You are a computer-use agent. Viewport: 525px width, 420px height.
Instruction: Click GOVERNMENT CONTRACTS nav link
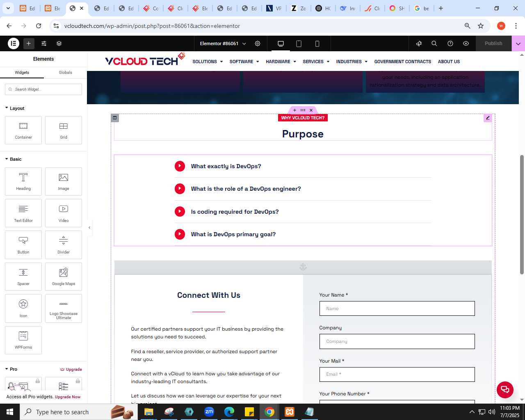[x=402, y=62]
